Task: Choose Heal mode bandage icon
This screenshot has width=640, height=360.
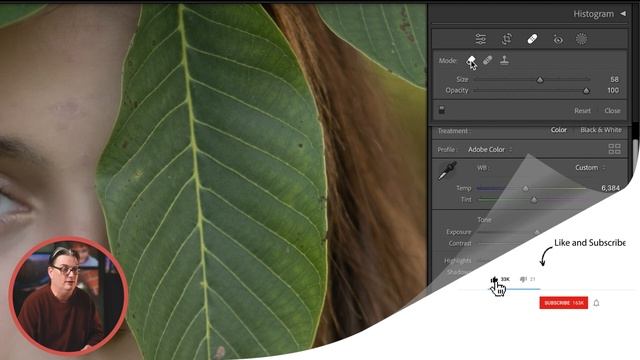Action: pyautogui.click(x=487, y=60)
